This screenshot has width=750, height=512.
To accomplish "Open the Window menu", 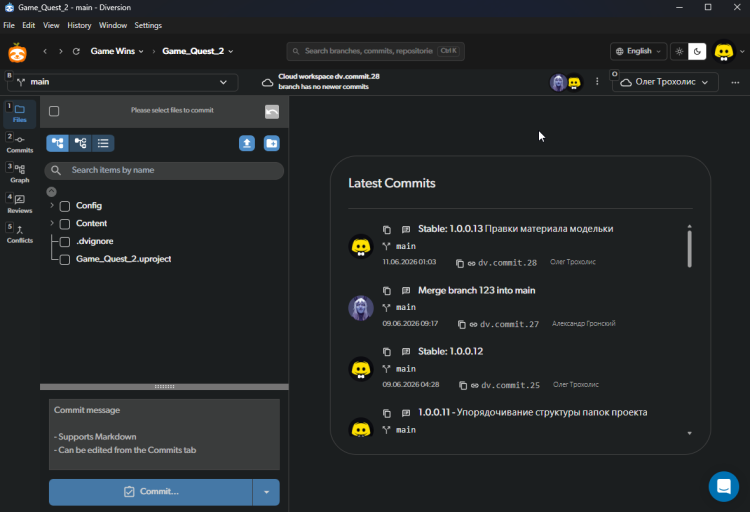I will [x=113, y=25].
